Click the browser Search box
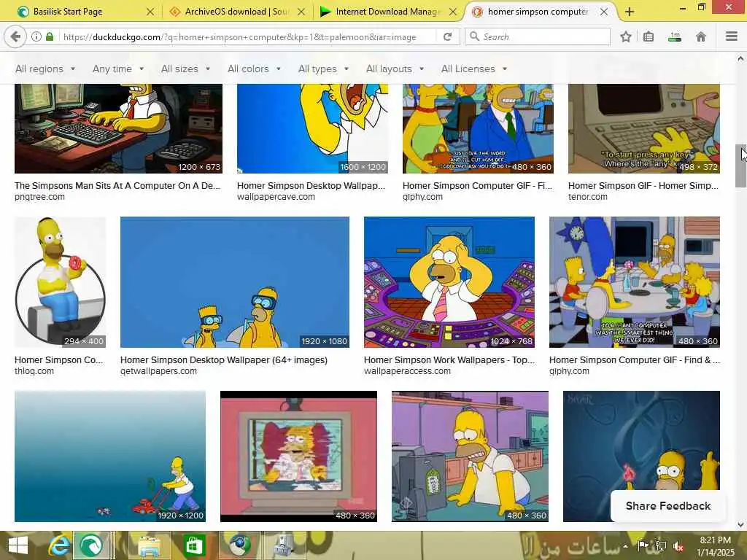The height and width of the screenshot is (560, 747). coord(538,36)
